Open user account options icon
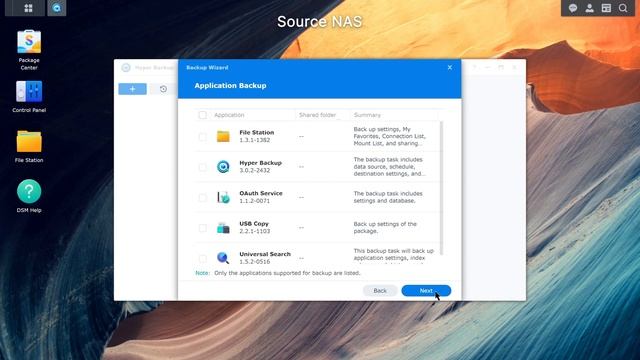The width and height of the screenshot is (640, 360). [x=589, y=8]
